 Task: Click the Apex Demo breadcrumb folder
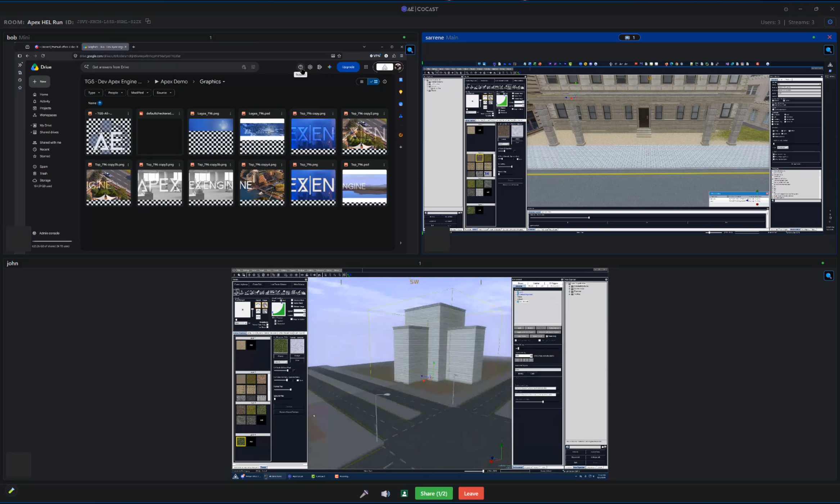(174, 82)
